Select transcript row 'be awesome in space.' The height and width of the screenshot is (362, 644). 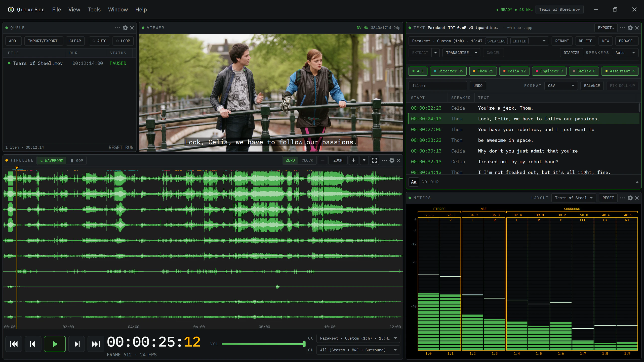tap(523, 140)
